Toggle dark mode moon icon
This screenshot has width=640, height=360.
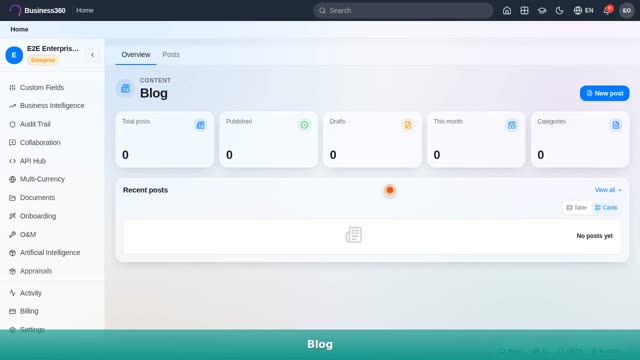click(560, 11)
